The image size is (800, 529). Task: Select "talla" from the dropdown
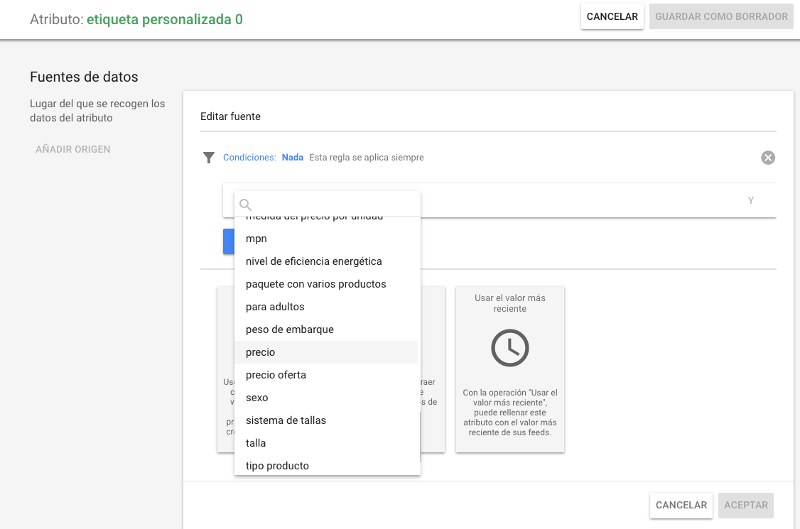(327, 443)
